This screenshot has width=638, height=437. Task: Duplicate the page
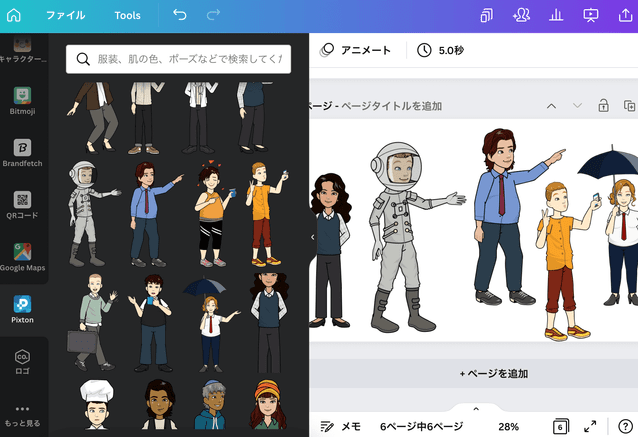point(629,106)
